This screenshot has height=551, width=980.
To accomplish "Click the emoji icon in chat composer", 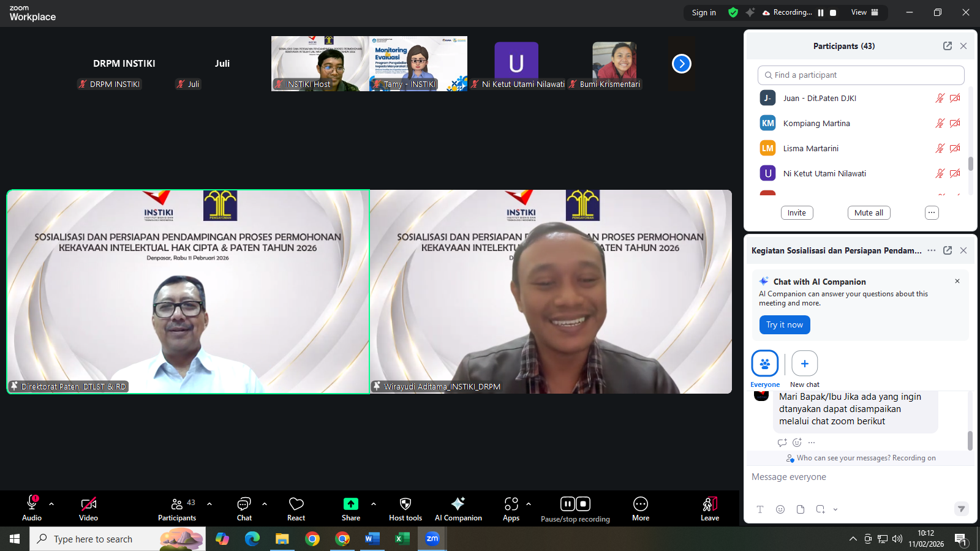I will [x=780, y=509].
